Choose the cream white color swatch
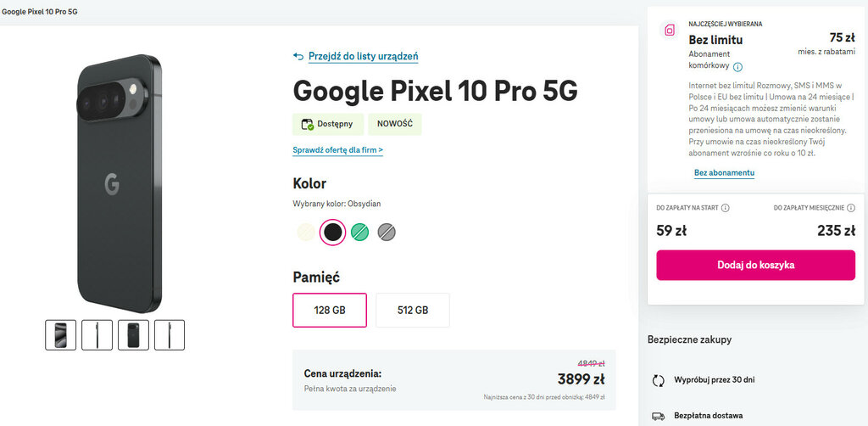 305,232
